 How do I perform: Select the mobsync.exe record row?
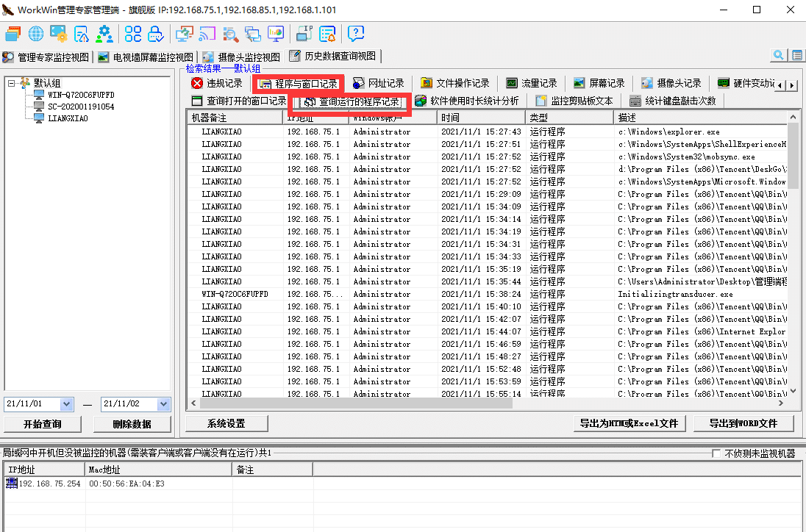487,157
